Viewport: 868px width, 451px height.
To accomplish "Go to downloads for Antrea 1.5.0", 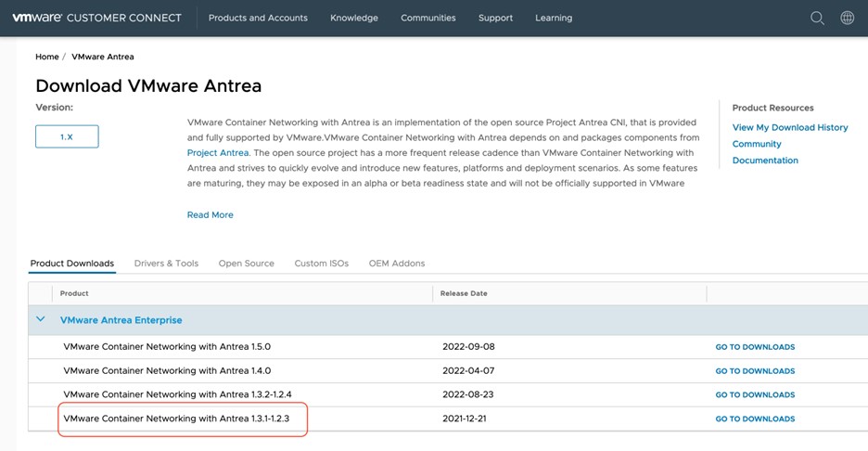I will click(x=755, y=347).
